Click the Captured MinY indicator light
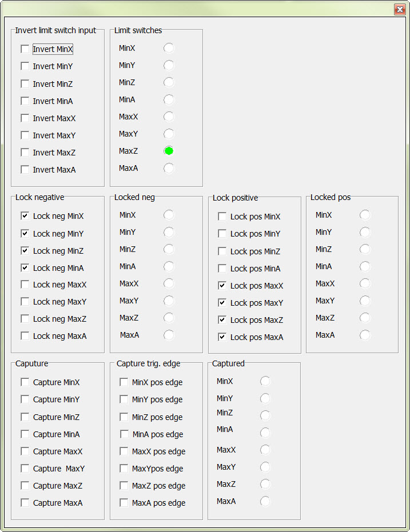Screen dimensions: 410x532 point(265,398)
